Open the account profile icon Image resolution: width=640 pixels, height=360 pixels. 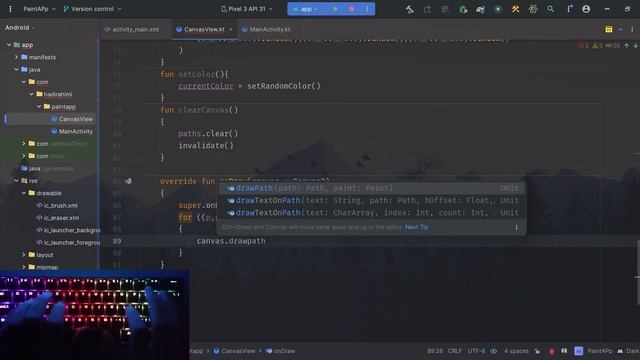(586, 9)
